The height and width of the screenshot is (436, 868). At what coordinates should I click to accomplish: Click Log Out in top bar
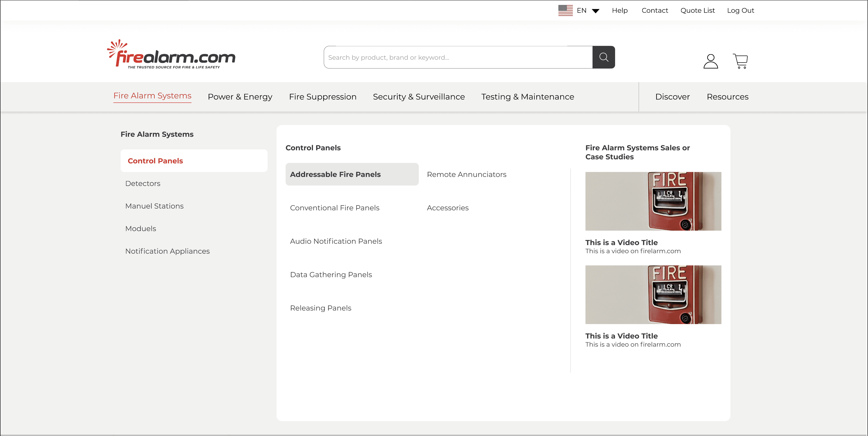pyautogui.click(x=740, y=10)
